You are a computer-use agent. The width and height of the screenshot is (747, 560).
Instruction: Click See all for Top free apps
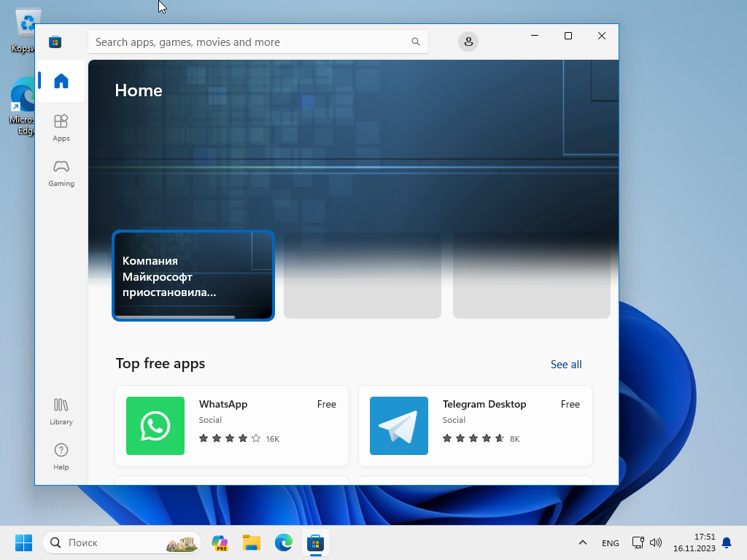566,365
